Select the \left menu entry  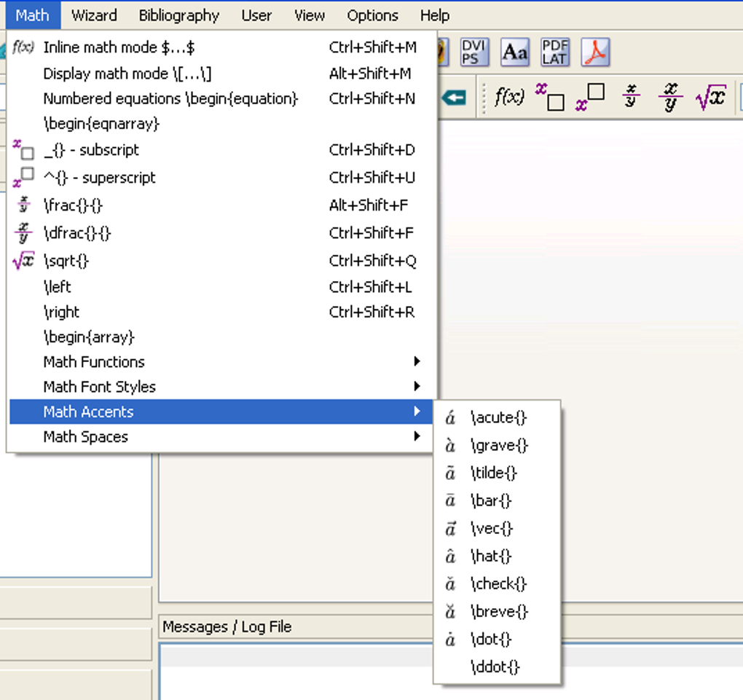point(221,287)
